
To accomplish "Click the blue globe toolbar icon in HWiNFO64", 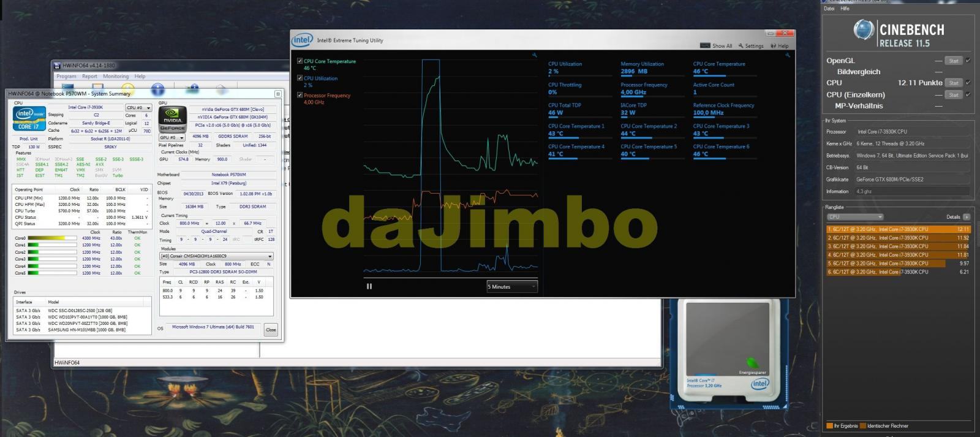I will 157,89.
